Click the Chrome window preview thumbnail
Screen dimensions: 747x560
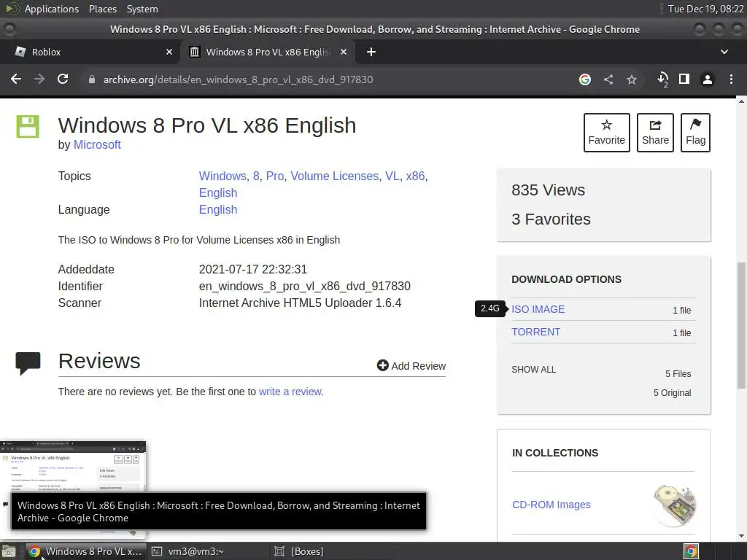(x=73, y=467)
